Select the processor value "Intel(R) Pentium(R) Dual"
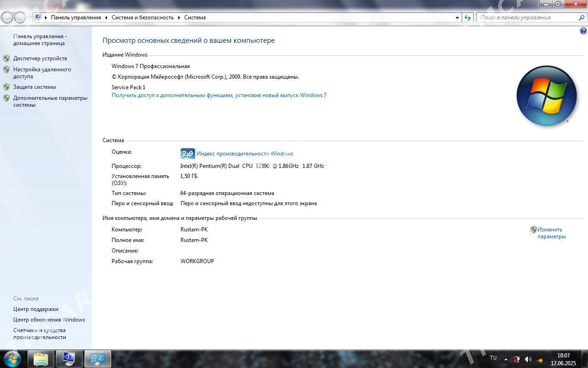The image size is (588, 368). click(x=210, y=166)
